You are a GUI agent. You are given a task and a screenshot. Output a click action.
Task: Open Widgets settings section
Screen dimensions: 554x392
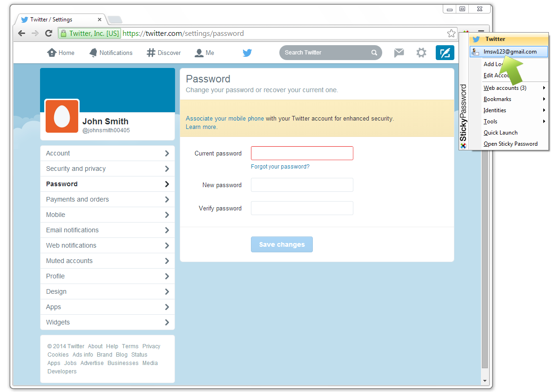click(x=108, y=322)
